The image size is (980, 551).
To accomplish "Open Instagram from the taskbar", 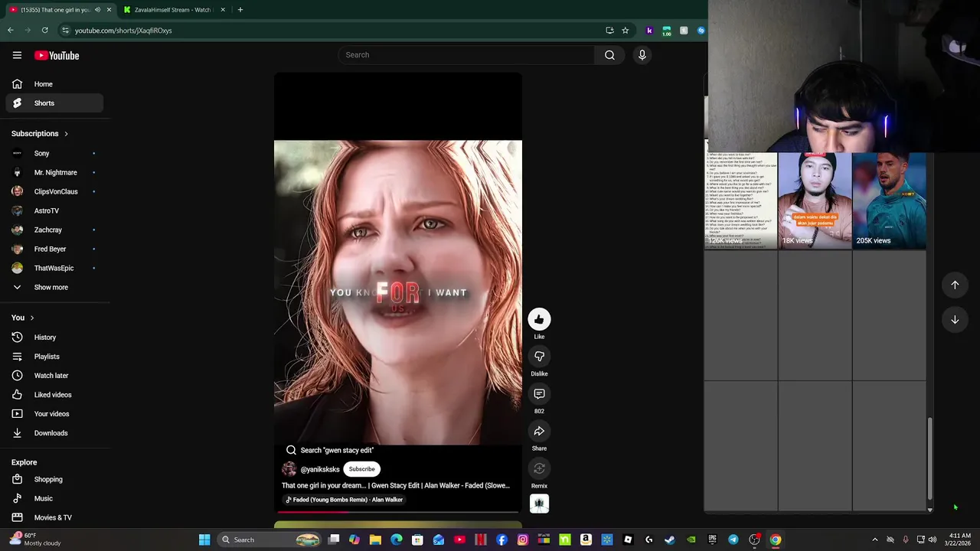I will tap(522, 540).
